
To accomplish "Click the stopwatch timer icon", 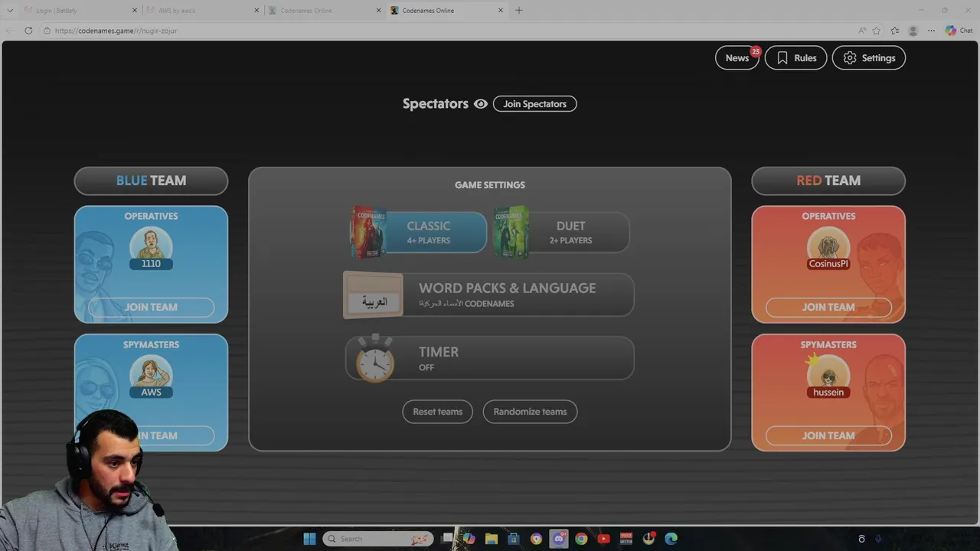I will [x=374, y=358].
